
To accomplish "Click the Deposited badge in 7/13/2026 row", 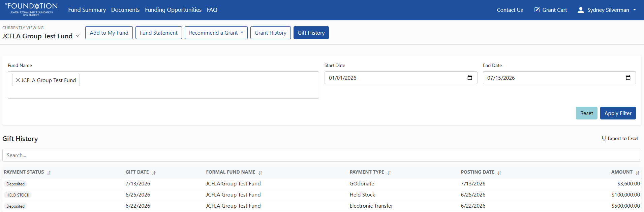I will pos(16,184).
